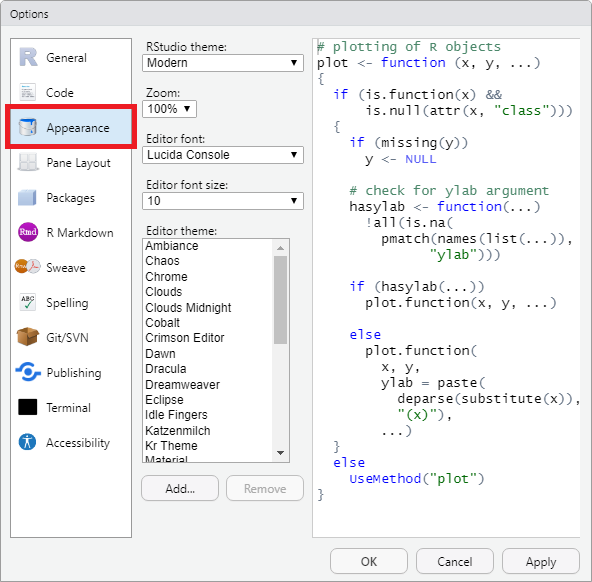Viewport: 592px width, 582px height.
Task: Click the theme list scroll down arrow
Action: 280,453
